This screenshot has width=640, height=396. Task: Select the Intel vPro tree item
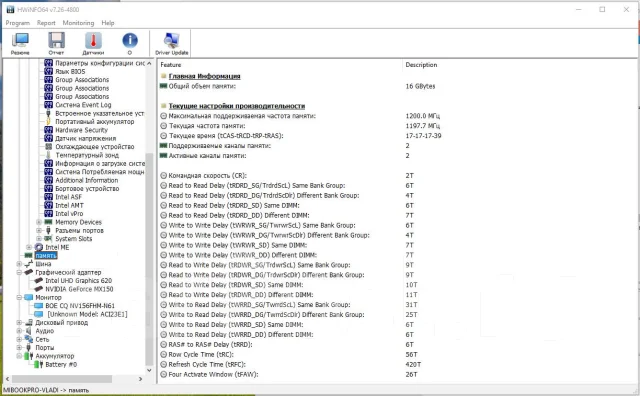69,214
